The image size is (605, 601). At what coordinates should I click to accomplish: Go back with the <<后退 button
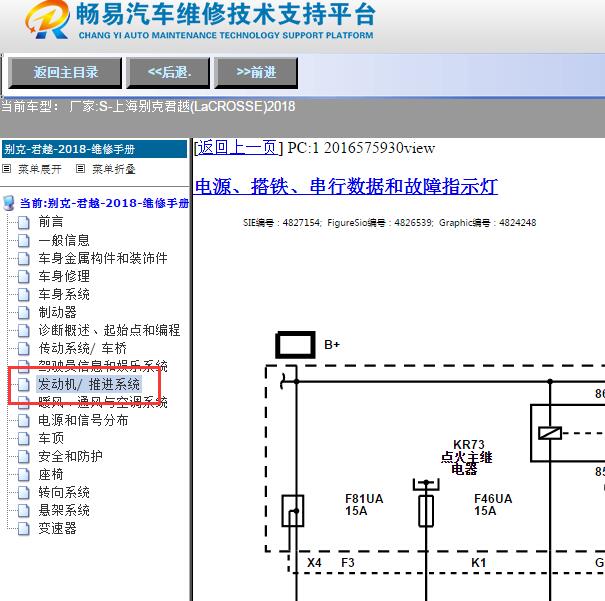coord(169,73)
